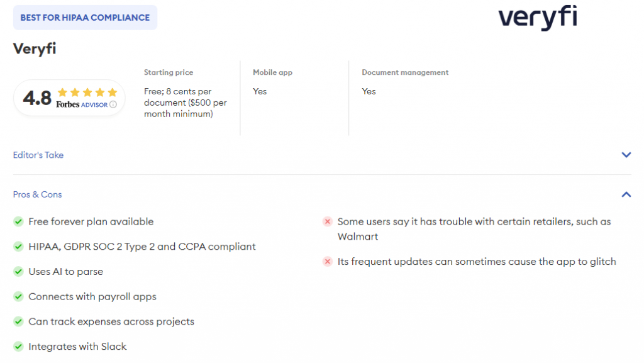The width and height of the screenshot is (644, 363).
Task: Click green check beside Connects with payroll apps
Action: pyautogui.click(x=18, y=297)
